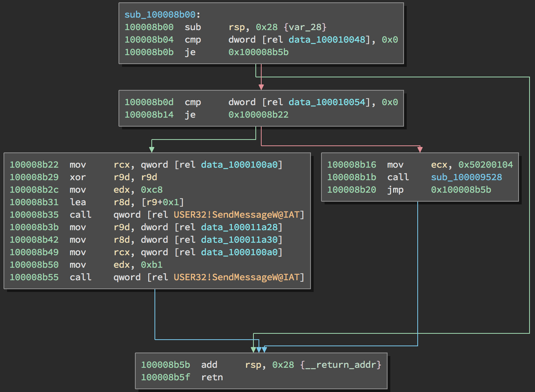Follow the jmp target 0x100008b5b
Viewport: 535px width, 392px height.
click(461, 190)
